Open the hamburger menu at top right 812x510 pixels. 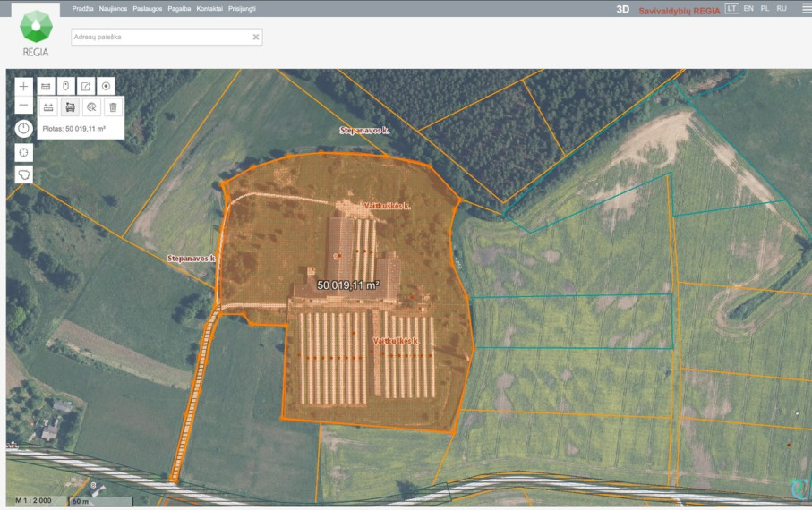[807, 9]
